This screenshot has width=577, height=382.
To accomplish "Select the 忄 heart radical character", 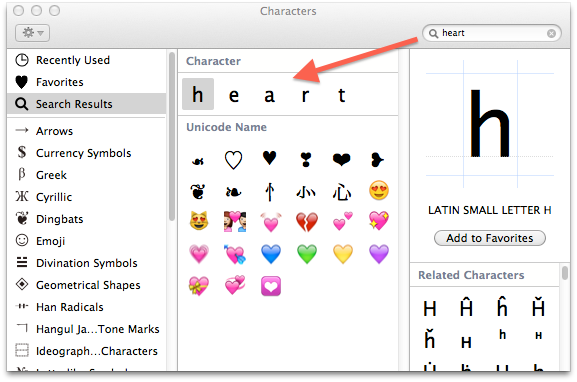I will [x=270, y=192].
